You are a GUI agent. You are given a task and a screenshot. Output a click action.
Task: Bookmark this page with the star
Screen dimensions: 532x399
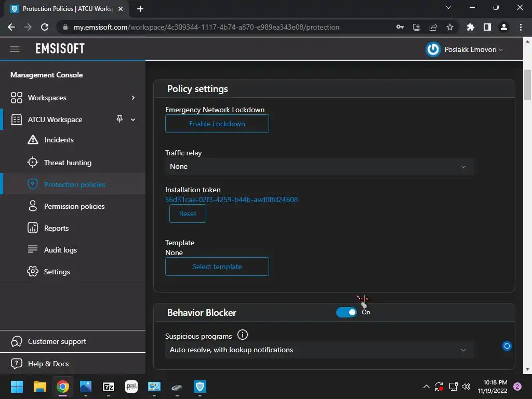[450, 27]
